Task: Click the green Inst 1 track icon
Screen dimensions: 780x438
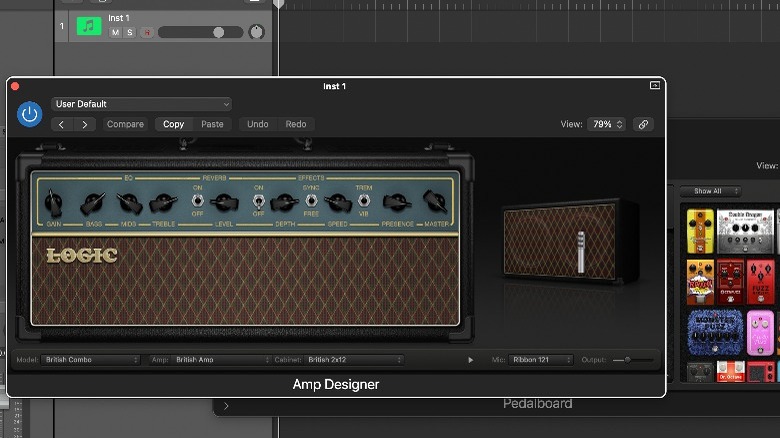Action: [x=90, y=26]
